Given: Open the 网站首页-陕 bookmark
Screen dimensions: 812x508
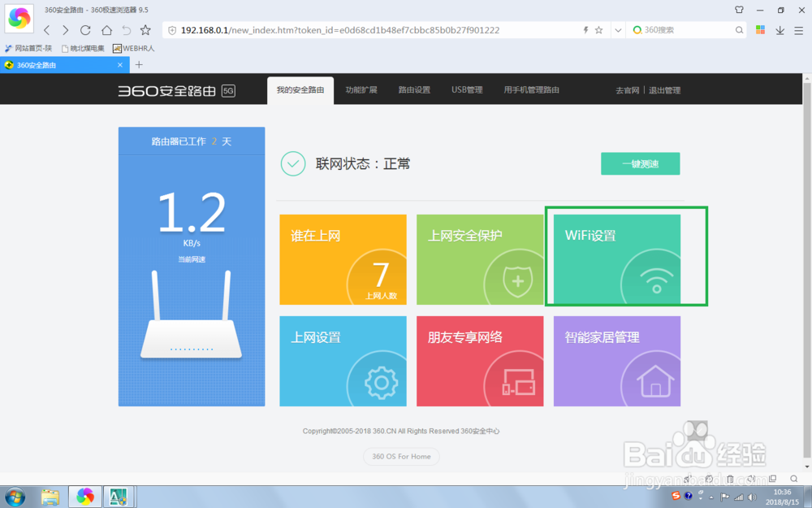Looking at the screenshot, I should coord(28,48).
